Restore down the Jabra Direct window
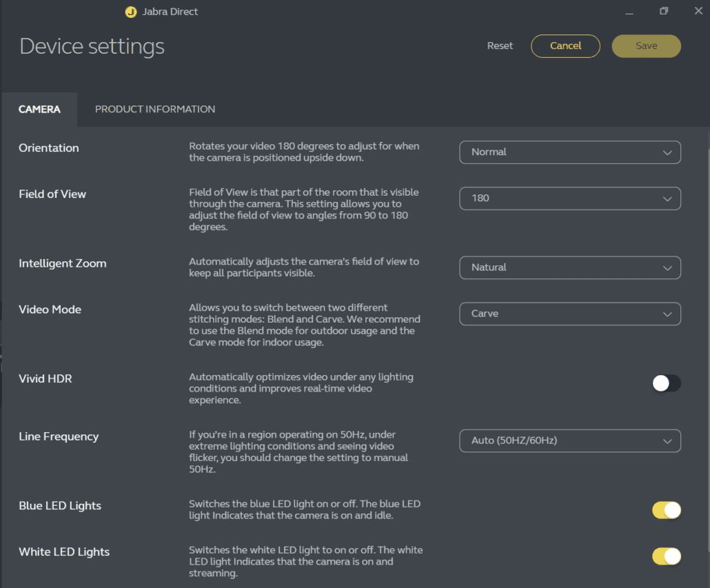710x588 pixels. tap(664, 11)
